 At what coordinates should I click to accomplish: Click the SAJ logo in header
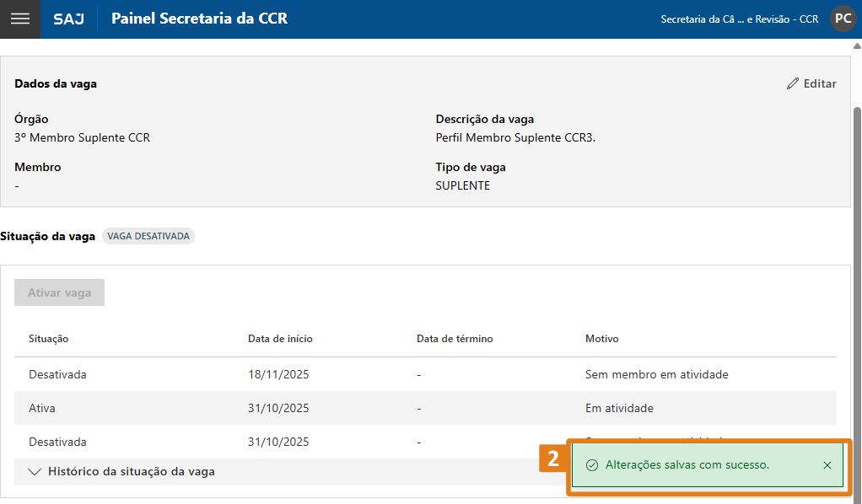point(68,19)
